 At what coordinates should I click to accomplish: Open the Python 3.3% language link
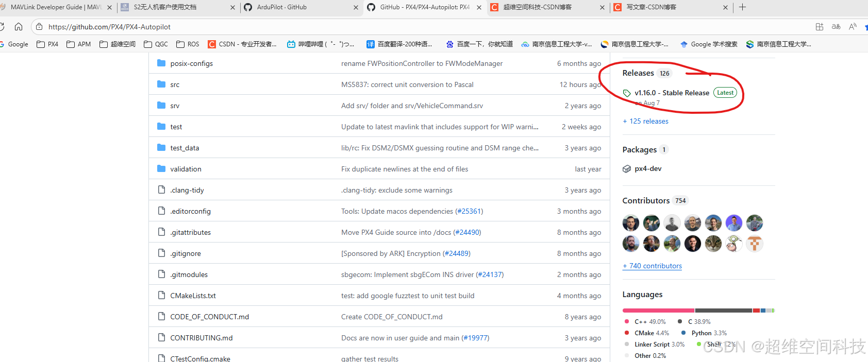(x=704, y=333)
